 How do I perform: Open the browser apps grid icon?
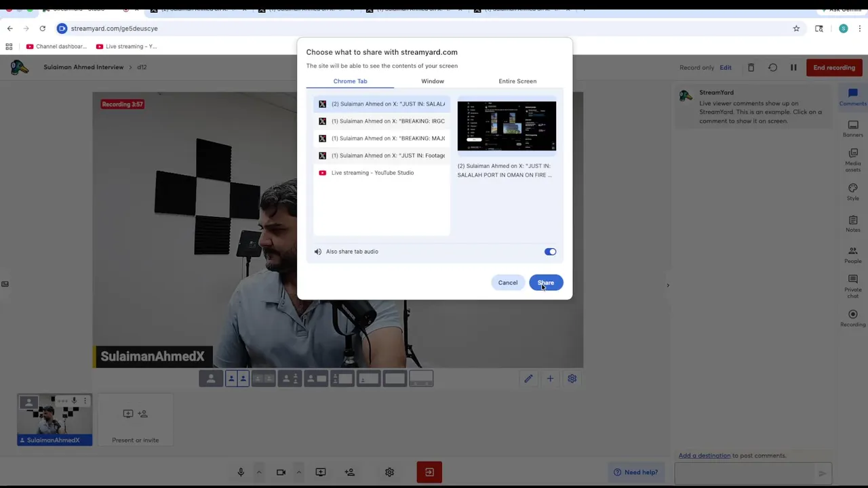pyautogui.click(x=9, y=47)
